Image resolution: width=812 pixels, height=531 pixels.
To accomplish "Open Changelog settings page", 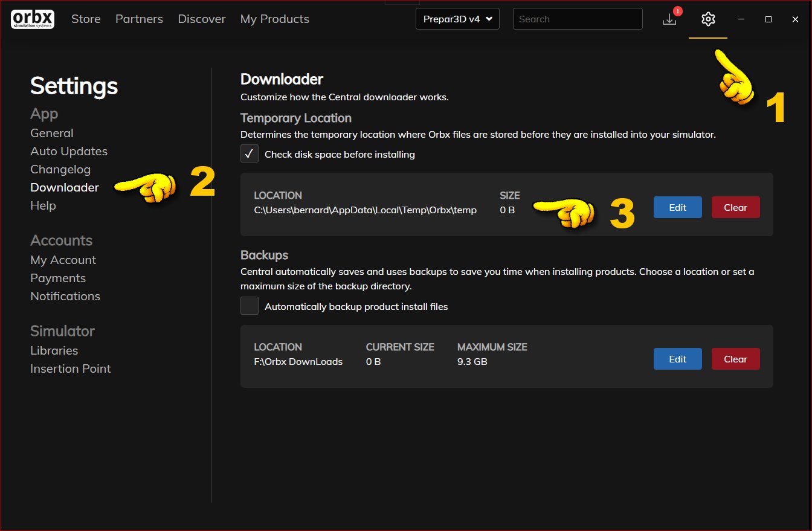I will click(60, 169).
